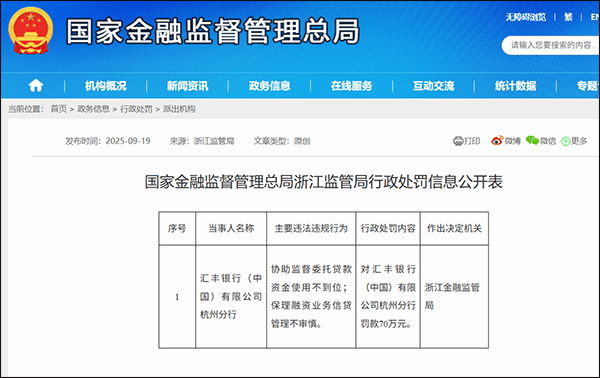Click the home icon in navigation bar
Screen dimensions: 600x378
[x=36, y=85]
